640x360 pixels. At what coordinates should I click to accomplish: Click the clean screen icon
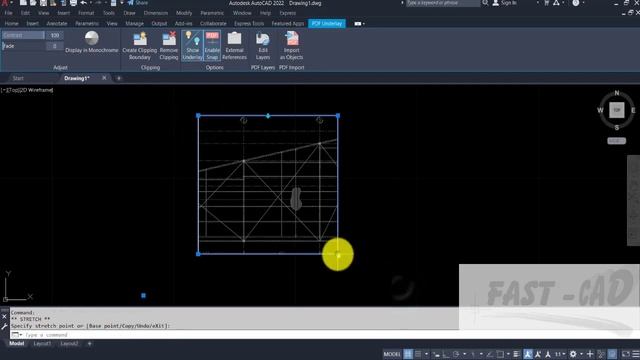[x=626, y=354]
